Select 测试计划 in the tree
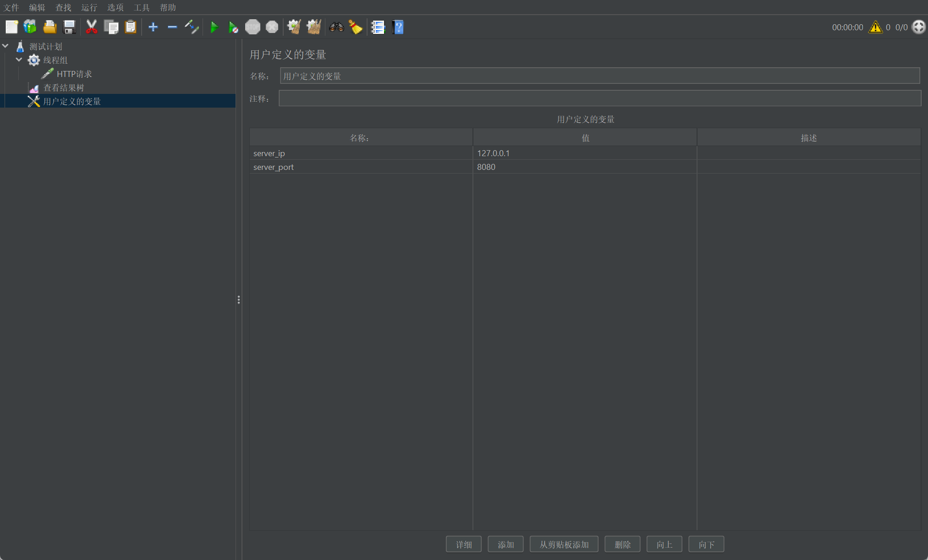928x560 pixels. coord(46,47)
